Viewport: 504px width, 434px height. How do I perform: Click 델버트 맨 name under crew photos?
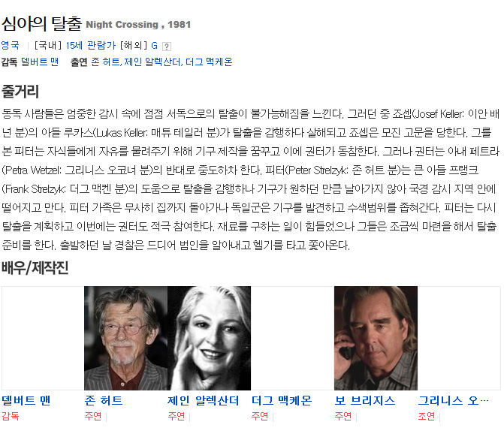click(26, 401)
